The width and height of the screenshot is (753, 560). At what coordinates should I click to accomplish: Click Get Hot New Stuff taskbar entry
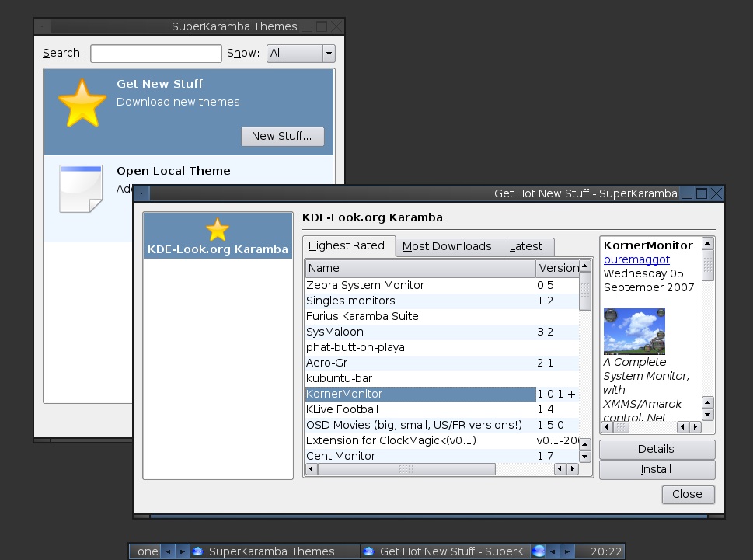[x=445, y=551]
